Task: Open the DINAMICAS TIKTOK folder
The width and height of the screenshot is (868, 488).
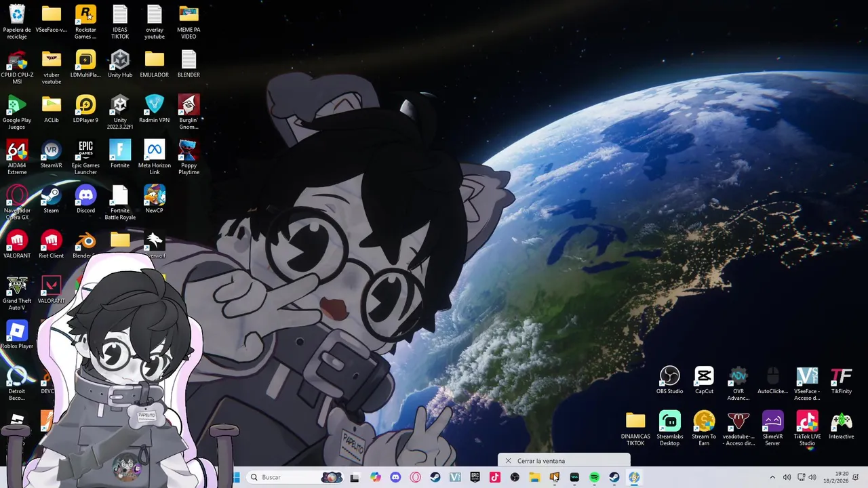Action: click(635, 428)
